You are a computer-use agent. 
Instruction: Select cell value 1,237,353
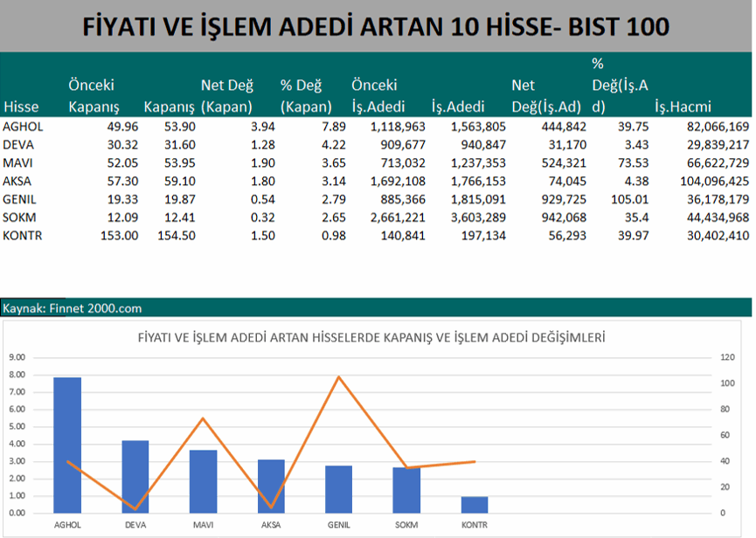[478, 163]
